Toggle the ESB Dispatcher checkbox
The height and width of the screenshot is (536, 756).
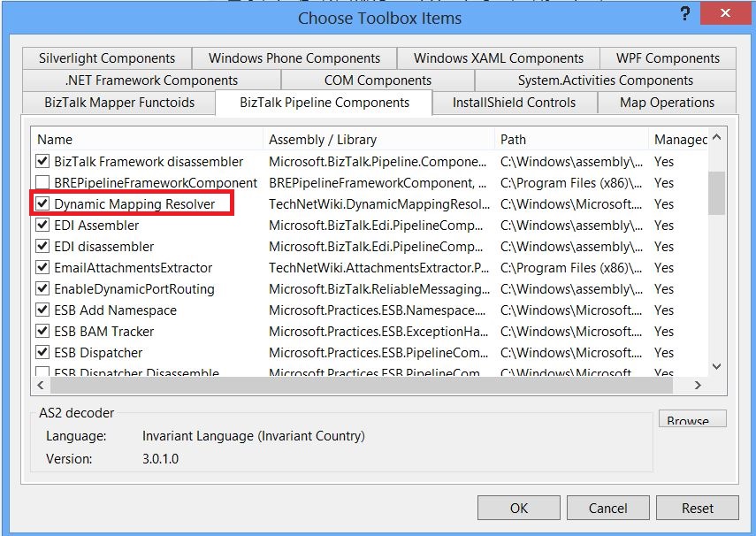tap(42, 352)
